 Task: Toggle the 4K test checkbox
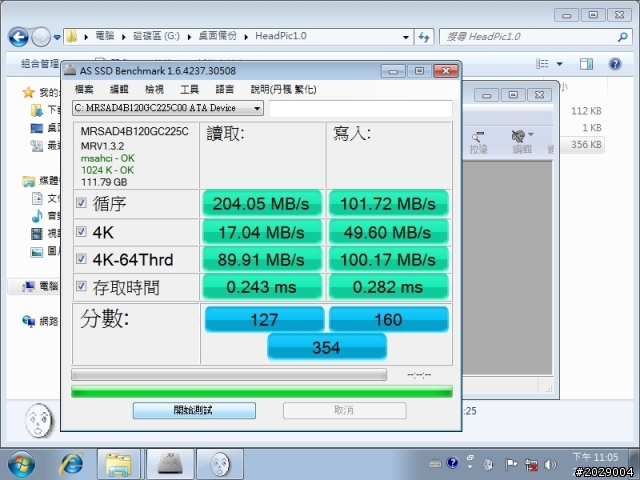pyautogui.click(x=81, y=232)
